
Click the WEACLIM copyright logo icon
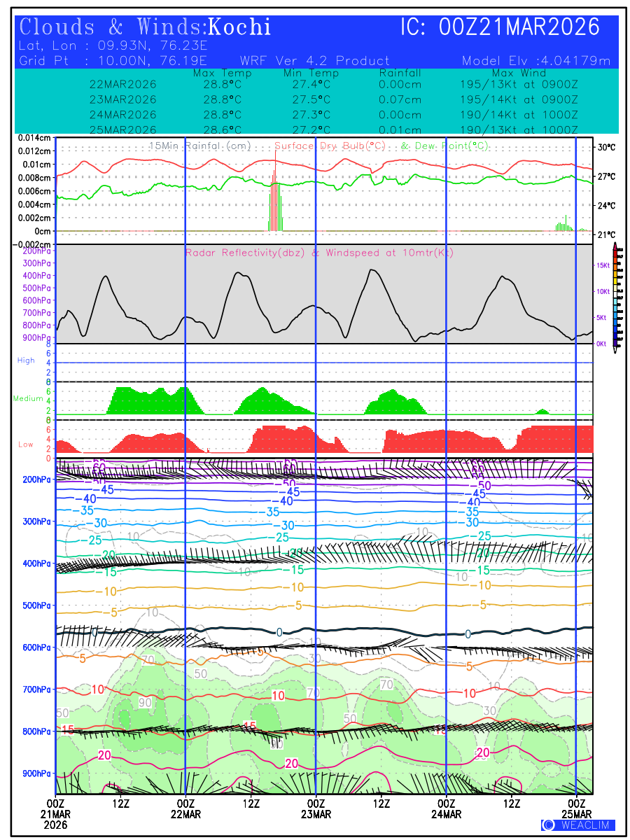[548, 825]
